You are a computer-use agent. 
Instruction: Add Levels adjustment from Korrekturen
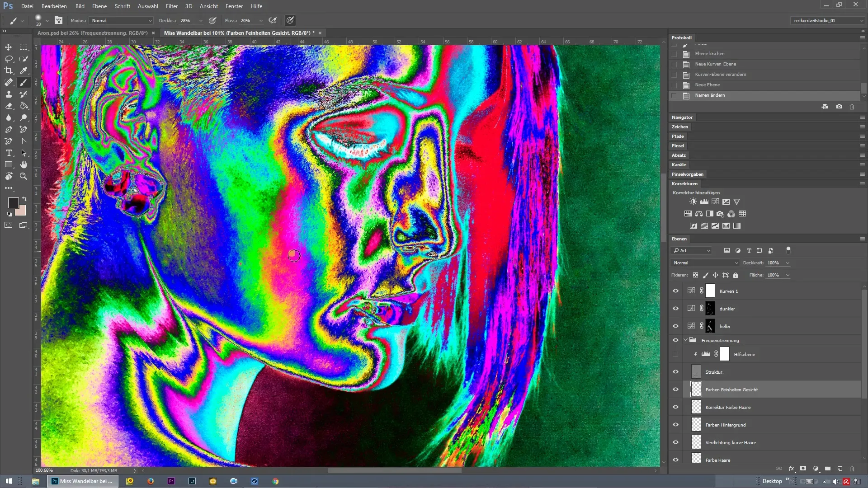click(704, 202)
